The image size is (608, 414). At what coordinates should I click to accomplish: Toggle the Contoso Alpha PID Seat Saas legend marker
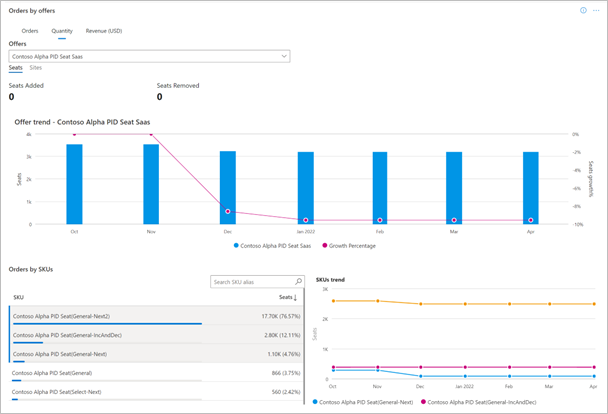(236, 245)
